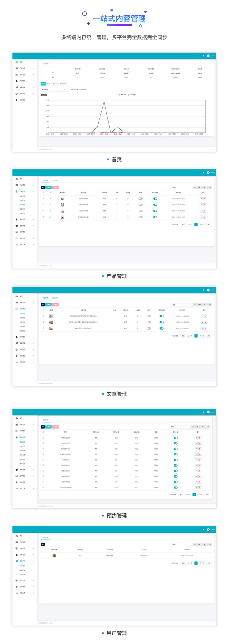Screen dimensions: 229x644
Task: Click the teal 添加 button in 预约管理 panel
Action: point(48,427)
